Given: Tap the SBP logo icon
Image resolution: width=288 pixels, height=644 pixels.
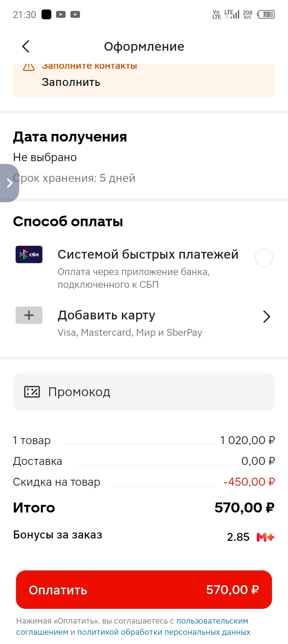Looking at the screenshot, I should (x=29, y=254).
